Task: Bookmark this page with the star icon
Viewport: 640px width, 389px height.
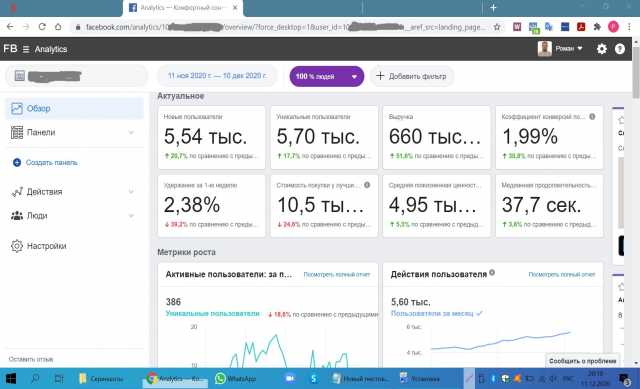Action: pyautogui.click(x=497, y=27)
